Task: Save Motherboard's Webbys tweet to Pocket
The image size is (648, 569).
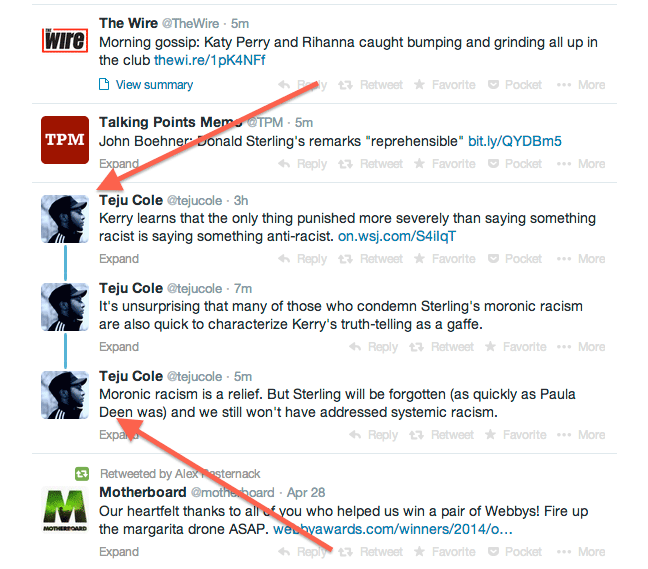Action: (x=515, y=552)
